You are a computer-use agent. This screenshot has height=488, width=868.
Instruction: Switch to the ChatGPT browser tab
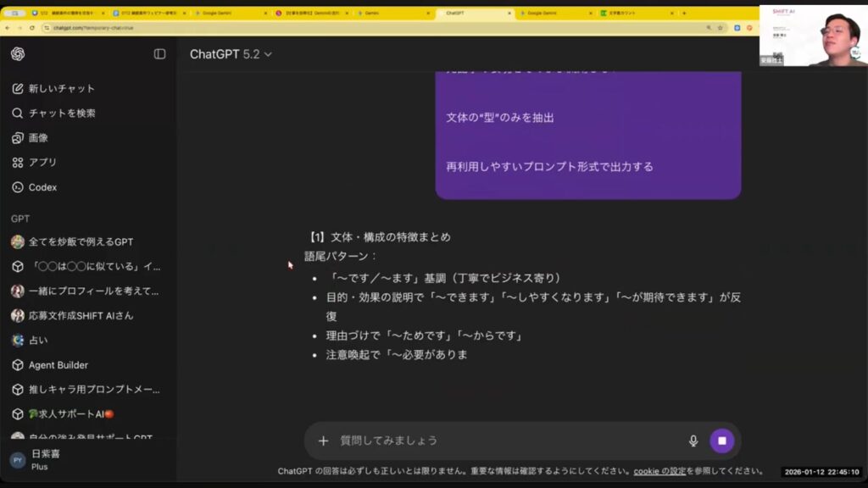[470, 14]
